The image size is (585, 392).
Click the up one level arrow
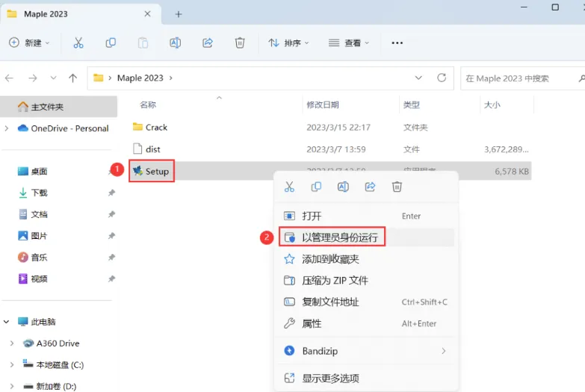pyautogui.click(x=72, y=78)
